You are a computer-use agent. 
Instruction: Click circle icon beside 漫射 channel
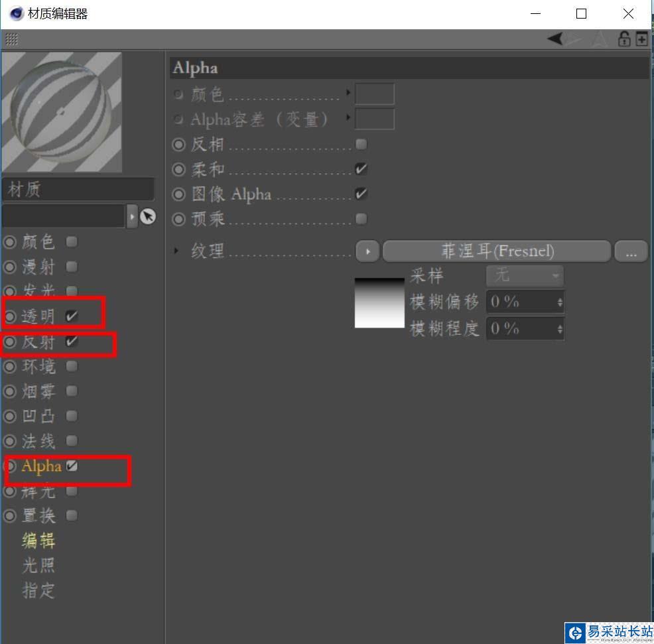pyautogui.click(x=9, y=267)
